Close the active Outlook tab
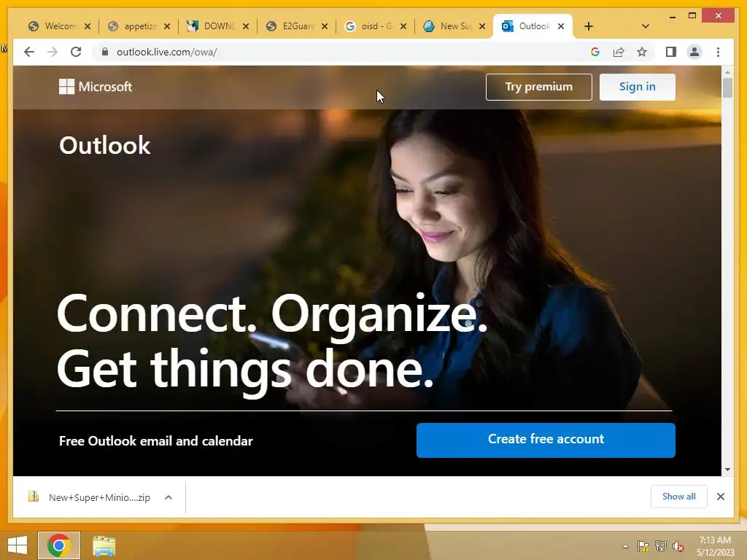The width and height of the screenshot is (747, 560). [561, 26]
